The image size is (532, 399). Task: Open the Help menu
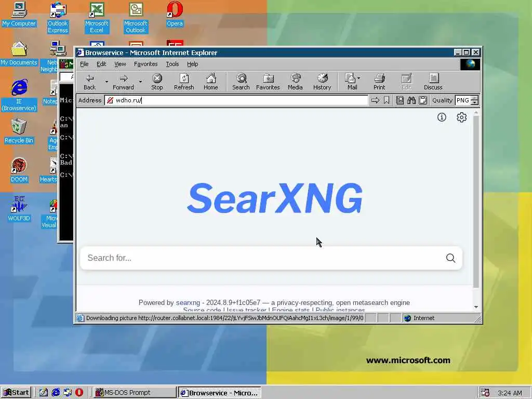(192, 64)
